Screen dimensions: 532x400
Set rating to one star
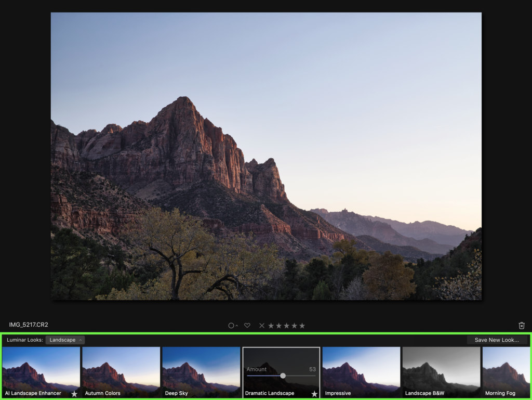pyautogui.click(x=271, y=325)
